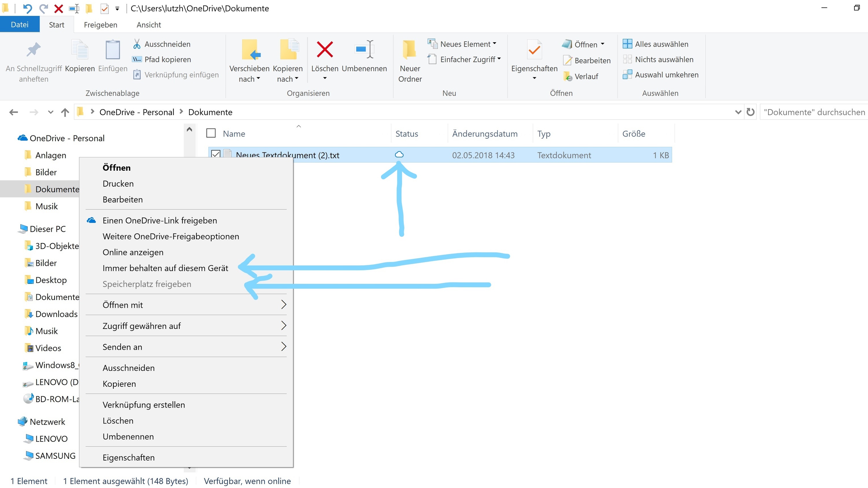868x488 pixels.
Task: Click the Rename icon in quick access toolbar
Action: (x=74, y=8)
